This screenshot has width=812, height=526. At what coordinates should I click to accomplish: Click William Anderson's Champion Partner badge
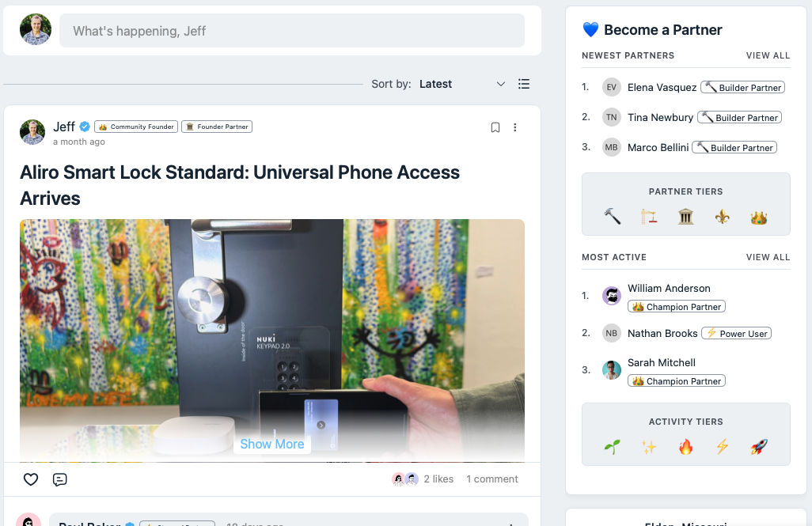(677, 306)
